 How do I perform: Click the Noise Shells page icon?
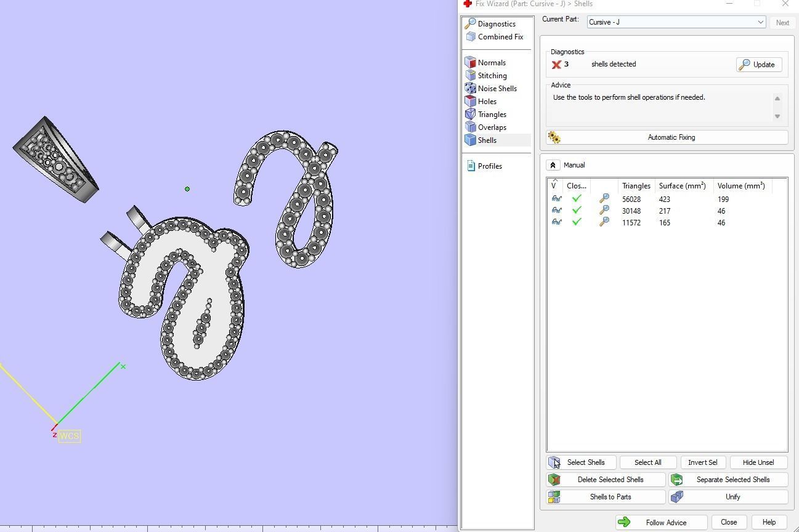(x=470, y=89)
